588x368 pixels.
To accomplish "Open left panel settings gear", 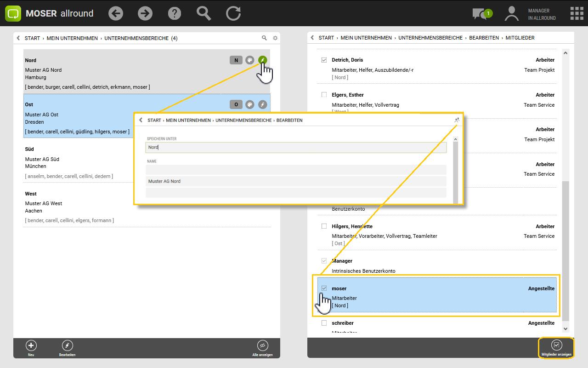I will (x=275, y=38).
